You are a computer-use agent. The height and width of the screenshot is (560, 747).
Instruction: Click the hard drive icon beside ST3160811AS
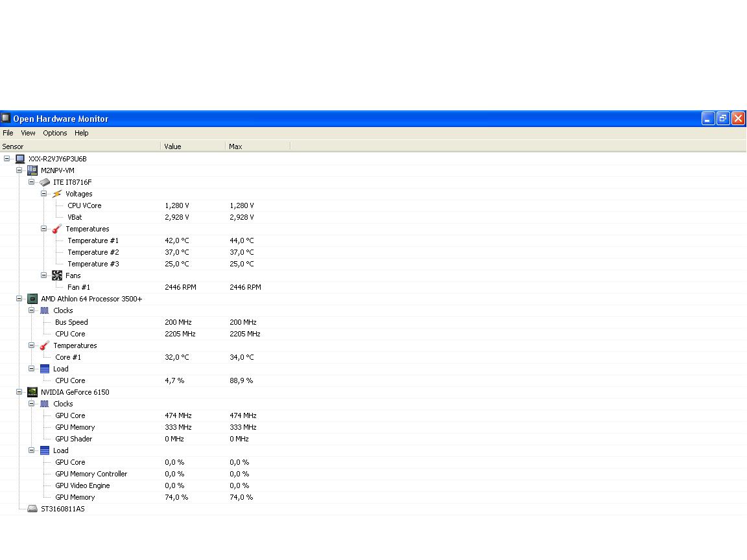click(32, 509)
